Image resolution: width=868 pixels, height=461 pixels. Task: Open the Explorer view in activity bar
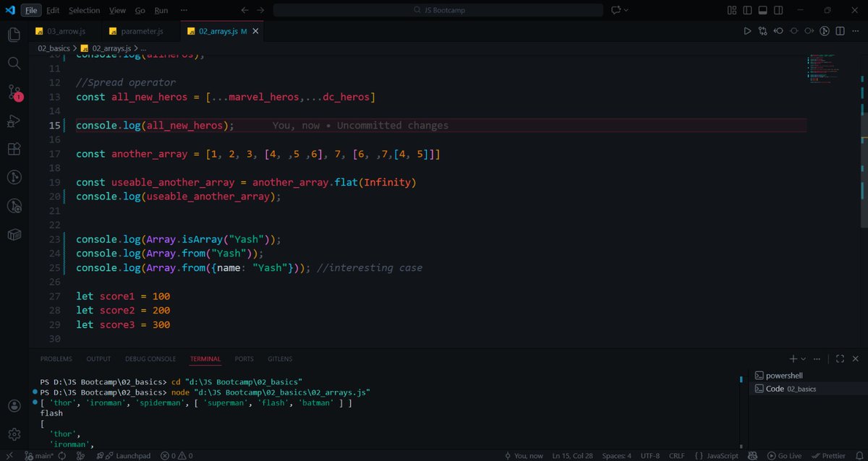point(14,35)
